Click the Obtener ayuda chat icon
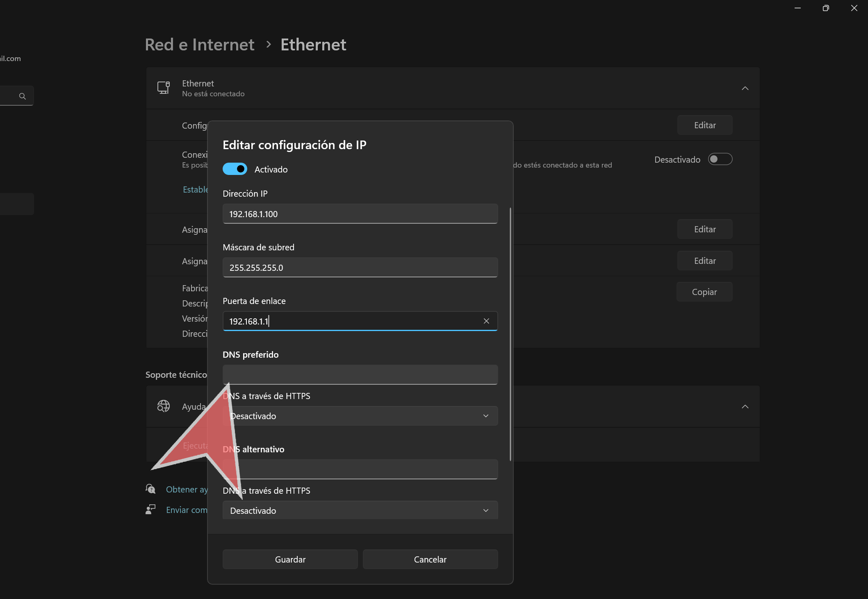This screenshot has width=868, height=599. tap(150, 489)
